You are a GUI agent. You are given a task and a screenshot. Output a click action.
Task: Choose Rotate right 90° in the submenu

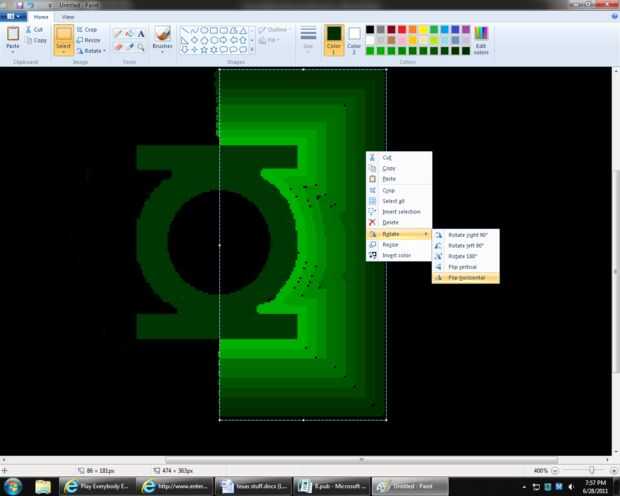(x=466, y=235)
